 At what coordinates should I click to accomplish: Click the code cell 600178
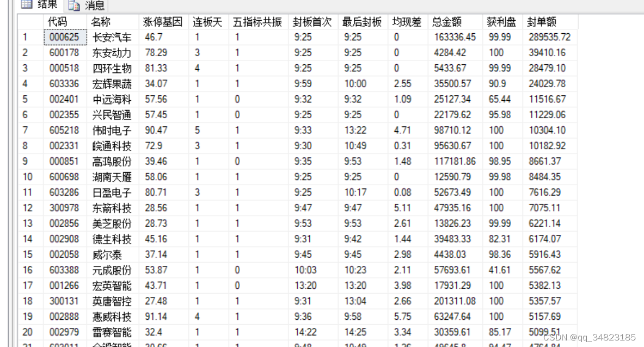click(64, 53)
